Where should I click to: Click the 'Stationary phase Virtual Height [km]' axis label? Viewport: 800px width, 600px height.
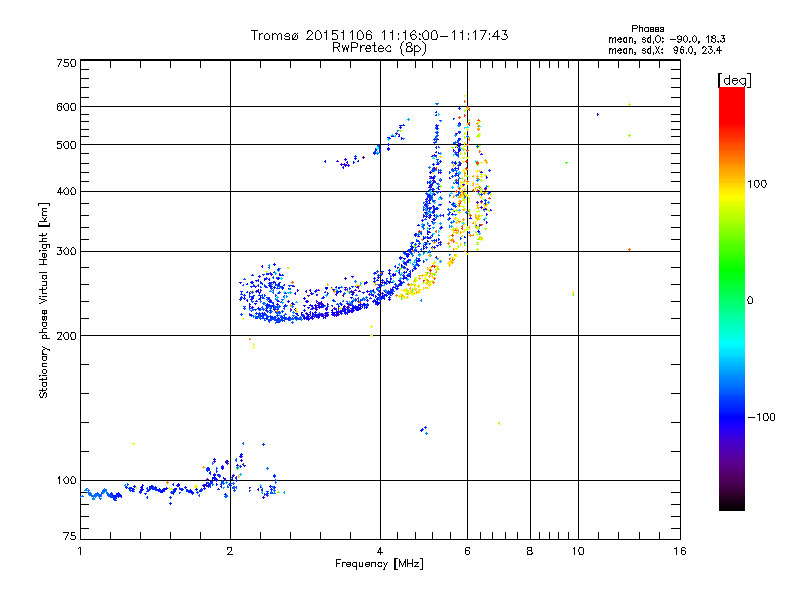pos(44,300)
